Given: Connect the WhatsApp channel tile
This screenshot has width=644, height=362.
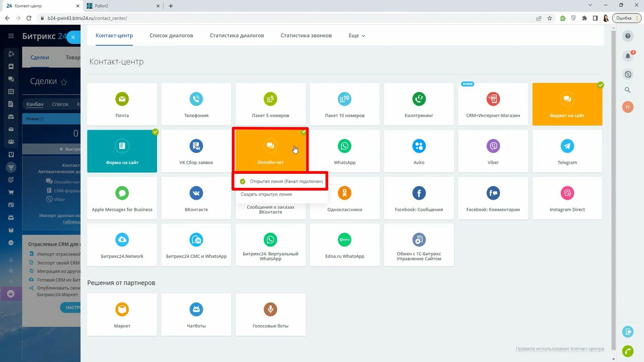Looking at the screenshot, I should pos(345,151).
